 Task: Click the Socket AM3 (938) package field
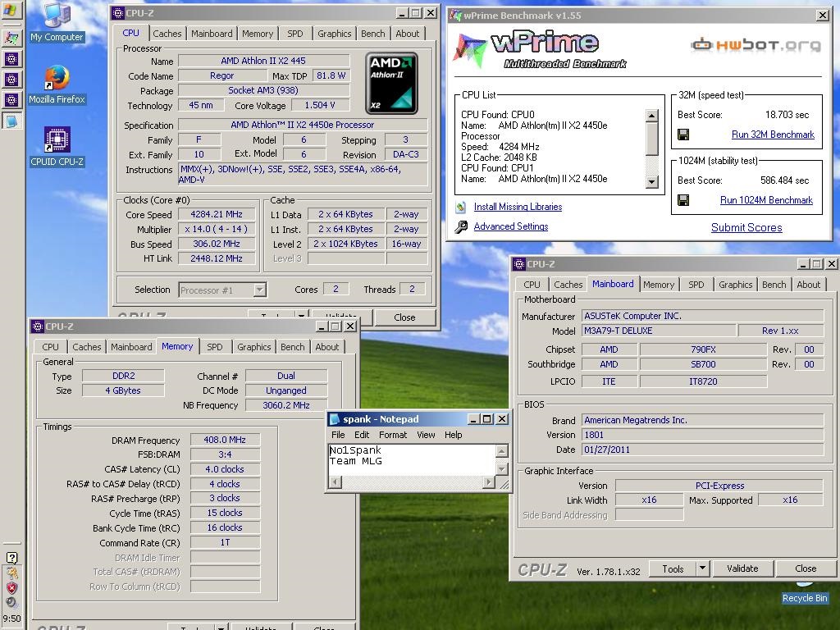tap(263, 90)
